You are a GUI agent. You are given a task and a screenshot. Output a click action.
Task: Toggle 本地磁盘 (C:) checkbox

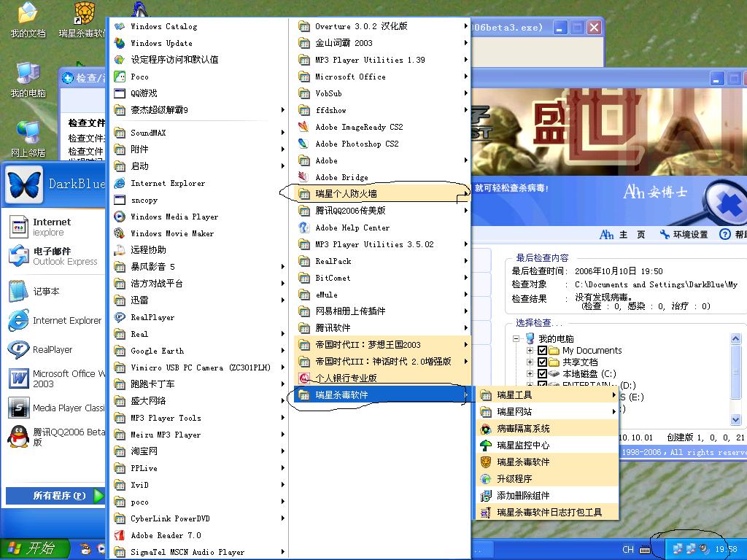click(542, 374)
